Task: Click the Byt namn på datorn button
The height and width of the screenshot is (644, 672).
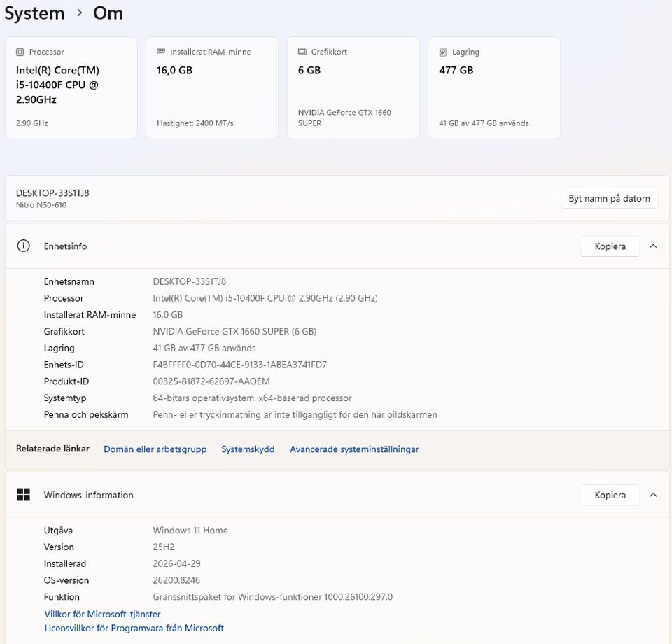Action: tap(609, 198)
